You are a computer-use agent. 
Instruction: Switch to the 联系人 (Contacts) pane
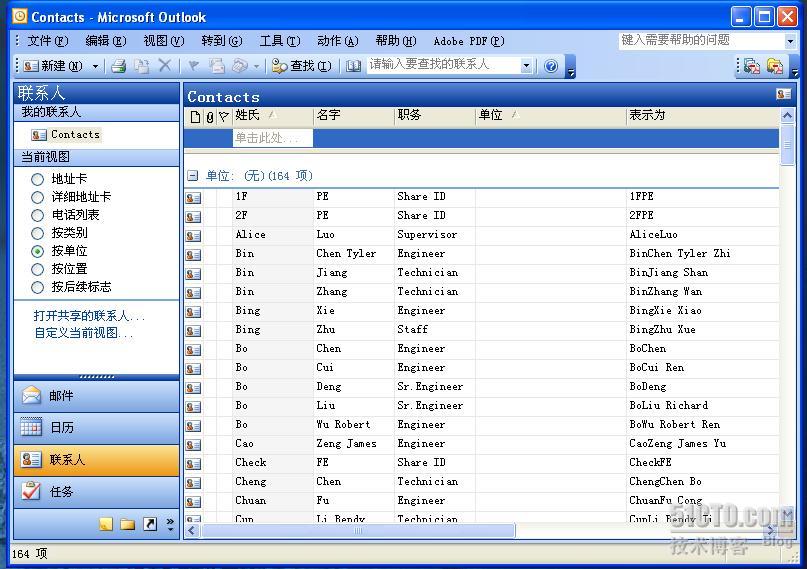[96, 460]
